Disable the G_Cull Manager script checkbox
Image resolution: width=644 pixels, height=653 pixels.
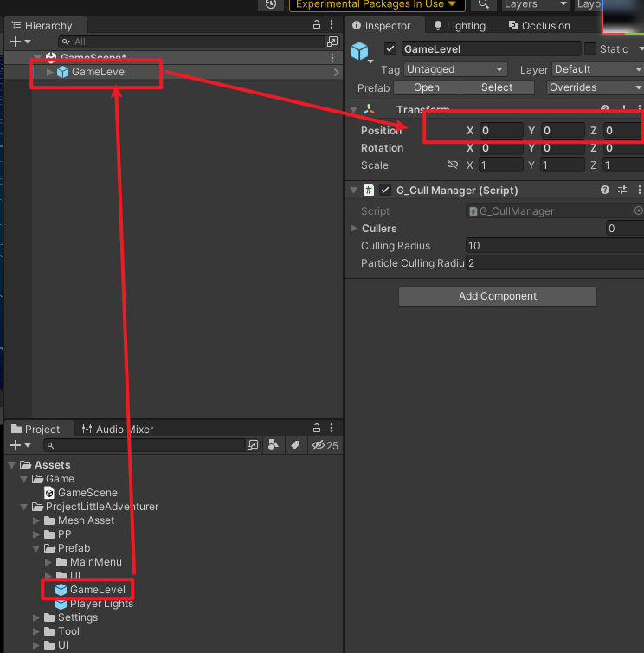pos(386,191)
